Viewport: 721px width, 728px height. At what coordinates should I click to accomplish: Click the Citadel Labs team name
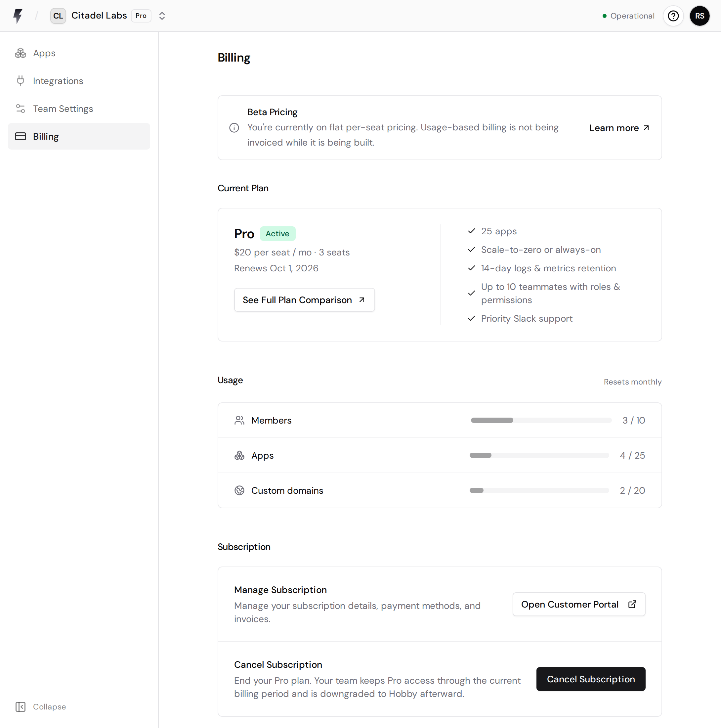99,16
